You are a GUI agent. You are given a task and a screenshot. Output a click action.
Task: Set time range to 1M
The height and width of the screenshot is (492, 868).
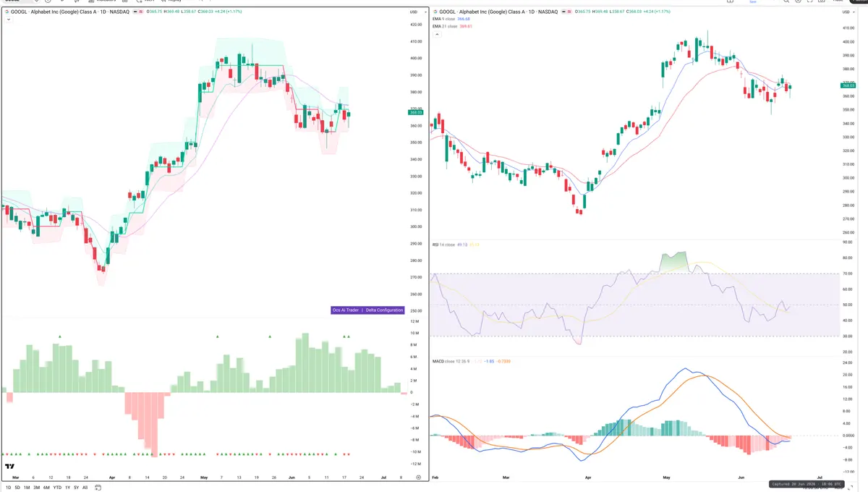27,488
